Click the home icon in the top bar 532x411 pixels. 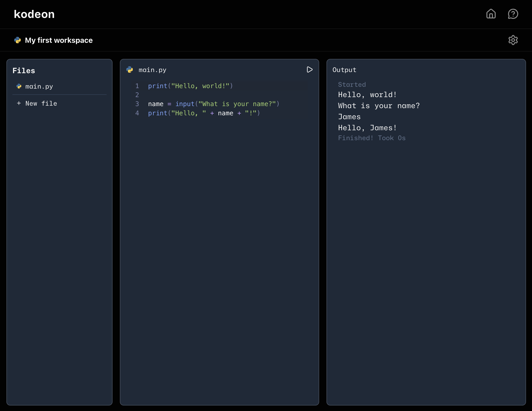491,14
